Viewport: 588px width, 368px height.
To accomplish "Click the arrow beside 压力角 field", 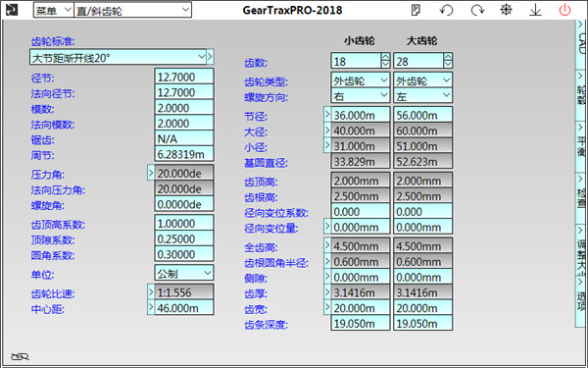I will 151,173.
